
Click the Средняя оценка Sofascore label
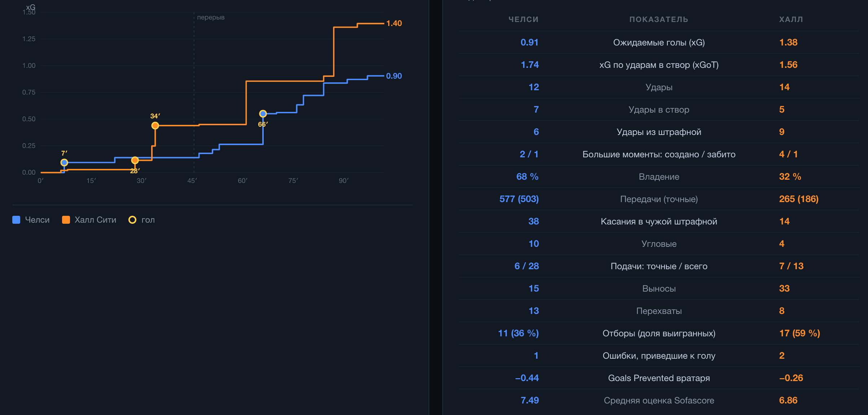659,401
